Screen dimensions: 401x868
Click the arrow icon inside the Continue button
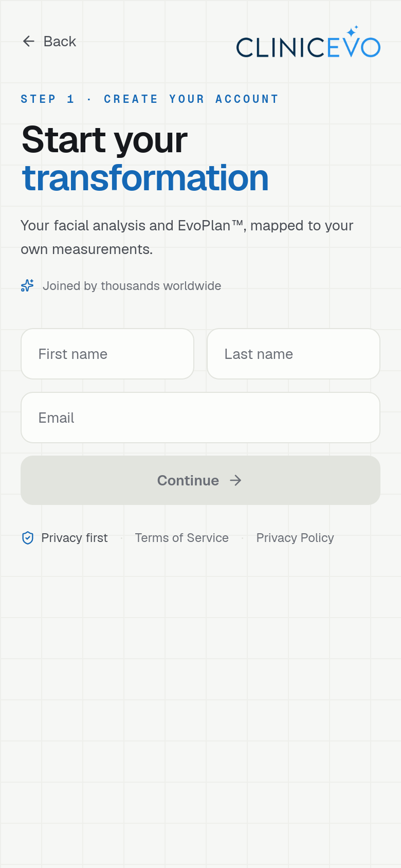click(235, 480)
